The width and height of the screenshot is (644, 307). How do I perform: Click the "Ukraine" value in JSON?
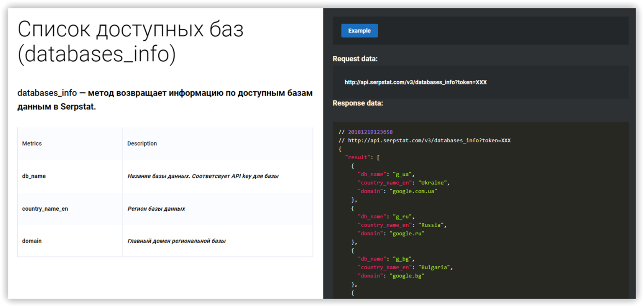click(x=432, y=183)
